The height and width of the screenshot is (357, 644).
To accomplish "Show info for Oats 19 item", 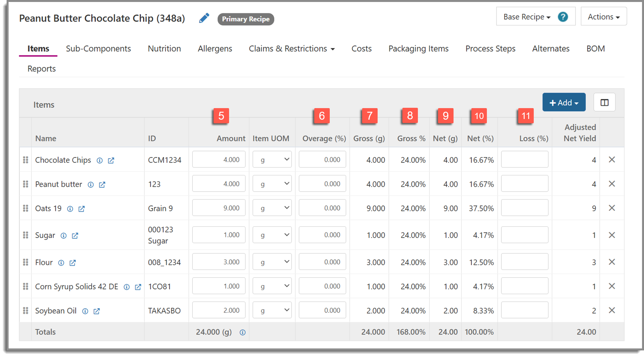I will (x=70, y=209).
